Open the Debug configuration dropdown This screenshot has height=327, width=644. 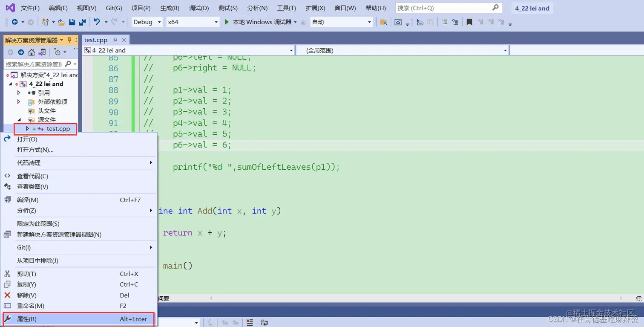click(147, 22)
